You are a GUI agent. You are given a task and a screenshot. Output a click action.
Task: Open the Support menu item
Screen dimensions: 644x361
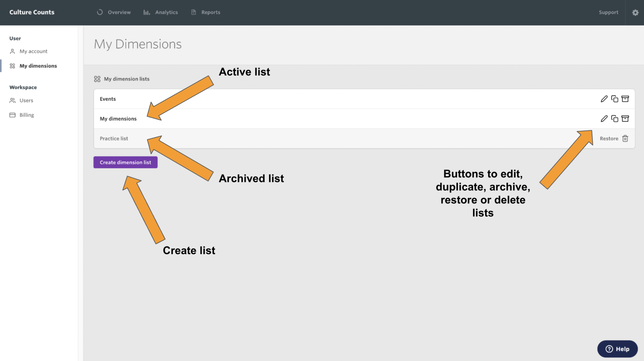608,12
